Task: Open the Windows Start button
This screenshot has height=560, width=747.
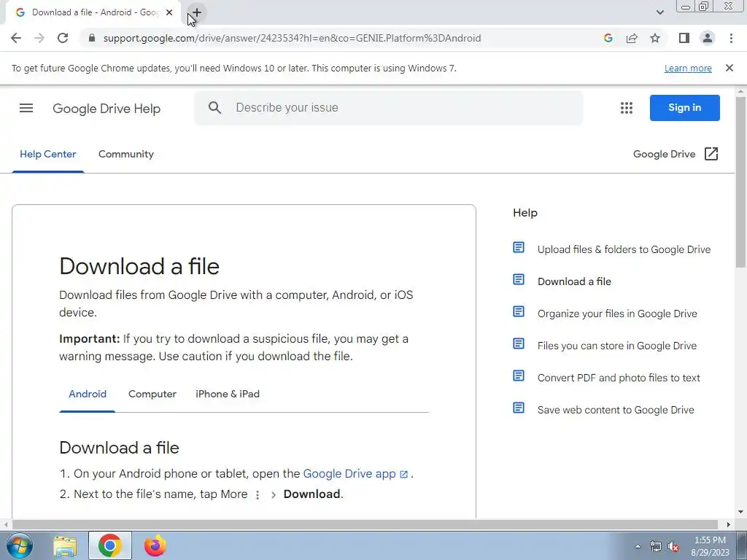Action: [19, 545]
